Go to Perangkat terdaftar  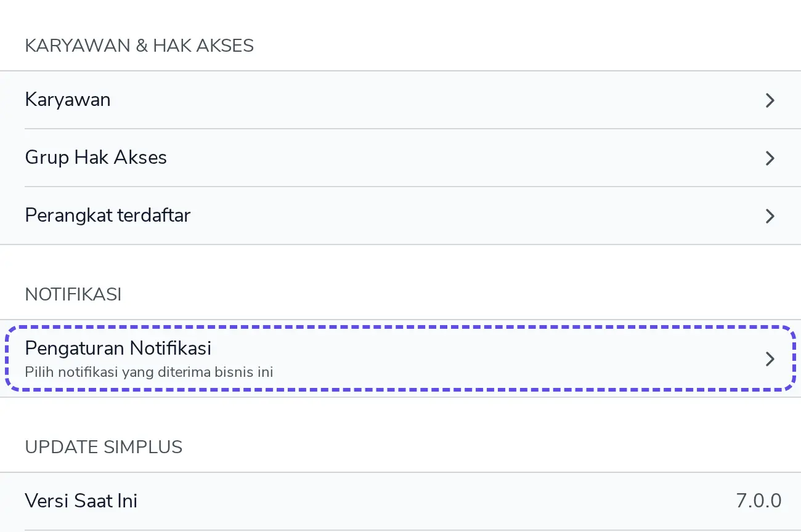point(400,216)
